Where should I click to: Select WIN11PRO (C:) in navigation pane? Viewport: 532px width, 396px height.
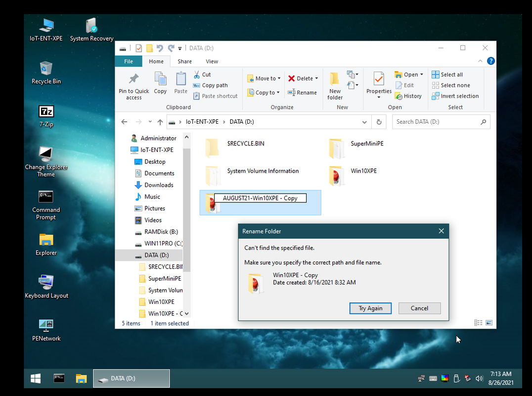159,244
